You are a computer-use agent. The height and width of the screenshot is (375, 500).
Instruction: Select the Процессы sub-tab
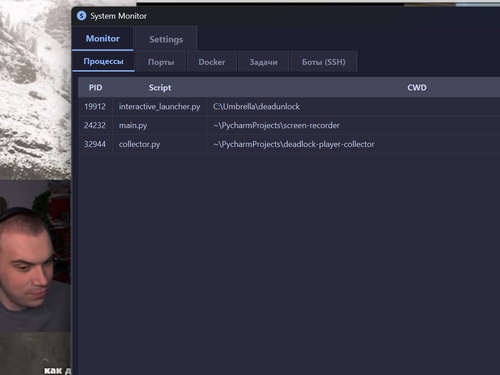(103, 61)
